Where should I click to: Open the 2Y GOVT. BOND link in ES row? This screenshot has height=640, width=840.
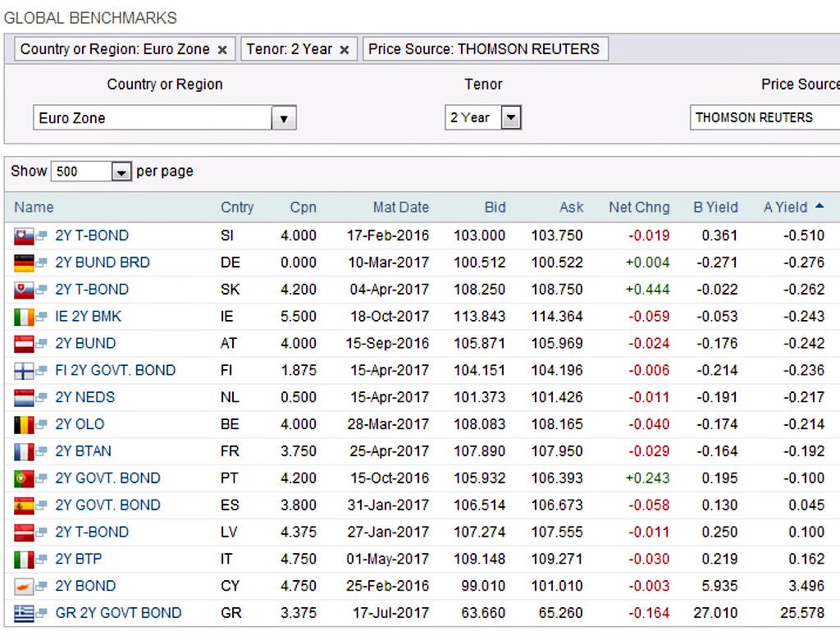tap(107, 505)
